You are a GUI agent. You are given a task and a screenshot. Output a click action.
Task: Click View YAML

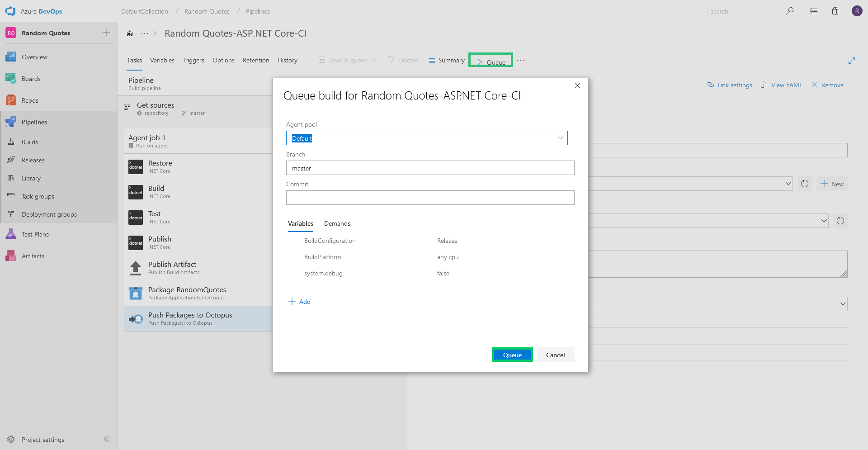(782, 85)
